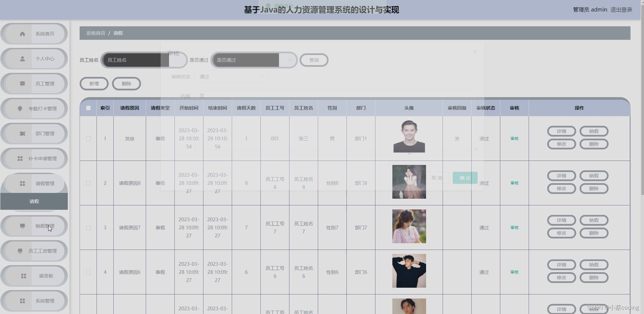Click 退出登录 in the header
The height and width of the screenshot is (314, 644).
pyautogui.click(x=621, y=10)
